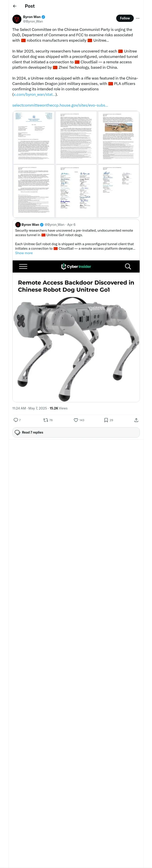
Task: Click the Cyber Insider search icon
Action: pos(128,267)
